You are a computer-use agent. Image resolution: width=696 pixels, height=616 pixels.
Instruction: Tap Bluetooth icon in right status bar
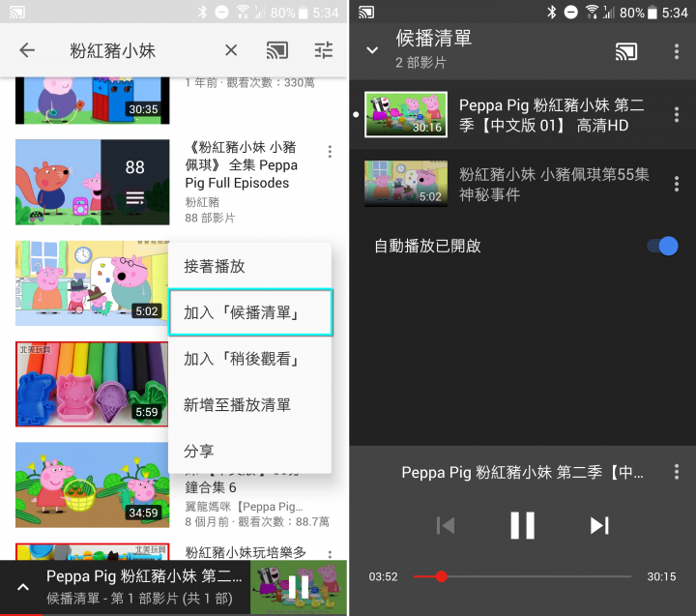552,12
